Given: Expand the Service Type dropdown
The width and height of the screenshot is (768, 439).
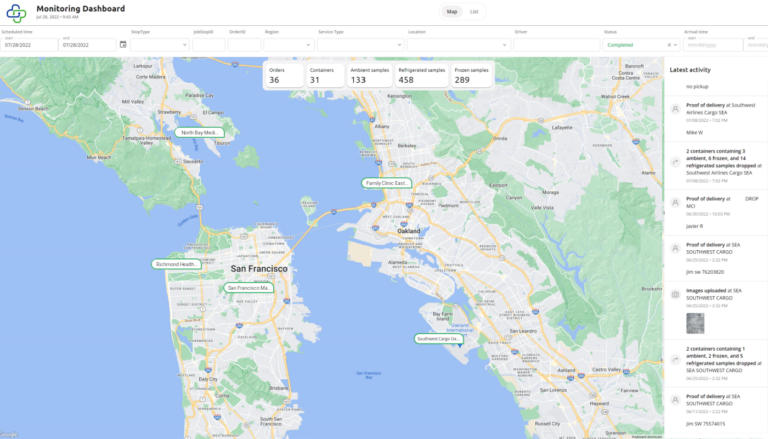Looking at the screenshot, I should click(x=360, y=45).
